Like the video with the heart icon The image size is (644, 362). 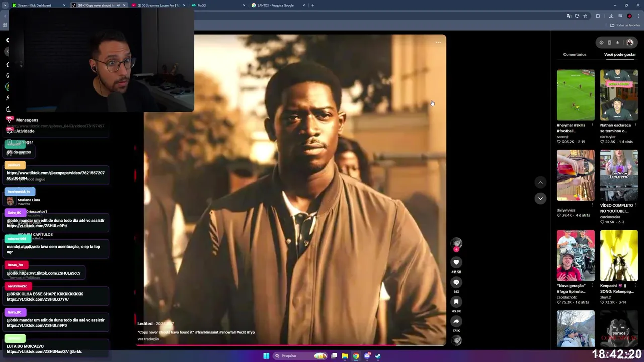click(x=456, y=262)
